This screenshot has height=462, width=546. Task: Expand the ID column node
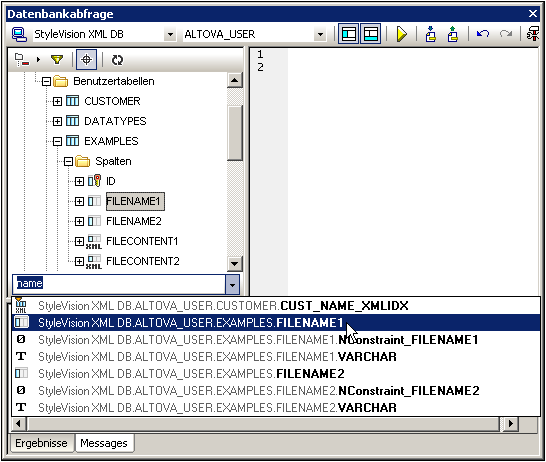tap(79, 181)
